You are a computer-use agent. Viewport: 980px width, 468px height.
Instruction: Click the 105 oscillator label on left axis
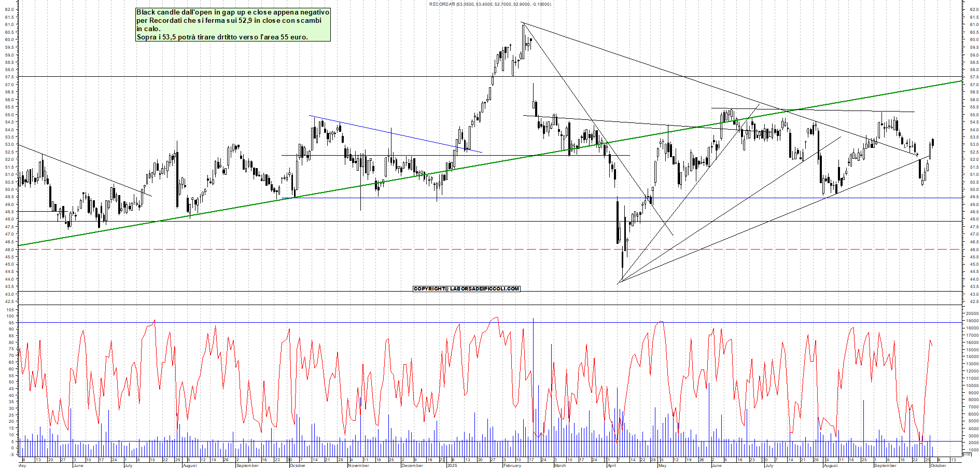[10, 310]
